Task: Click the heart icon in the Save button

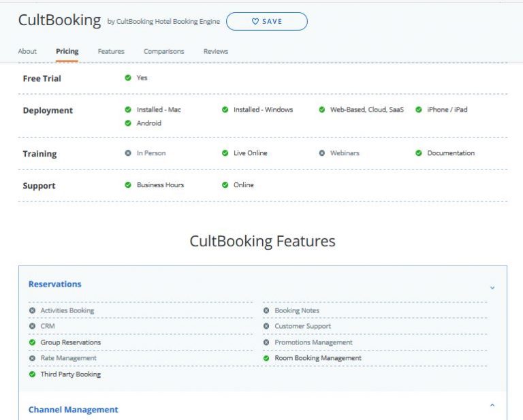Action: click(x=255, y=21)
